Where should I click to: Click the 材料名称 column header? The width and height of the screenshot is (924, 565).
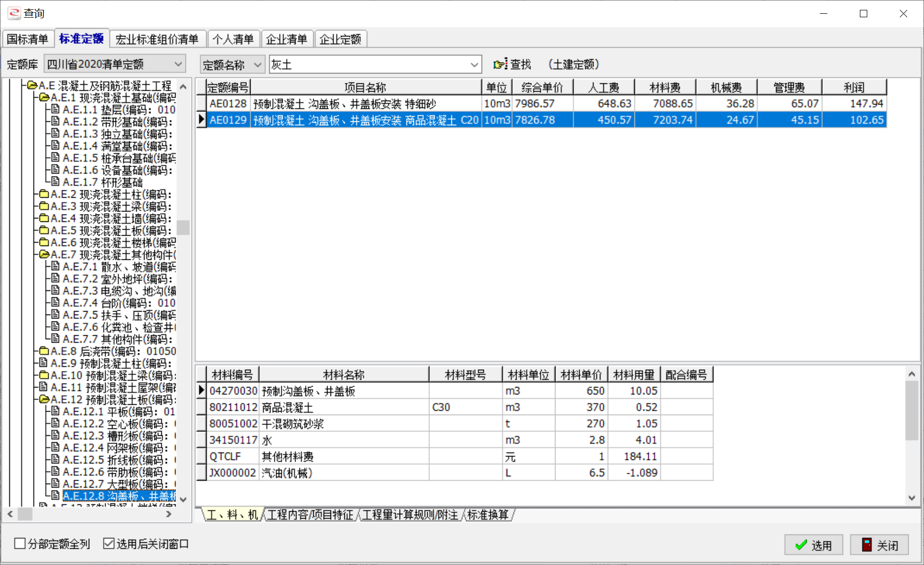[343, 375]
